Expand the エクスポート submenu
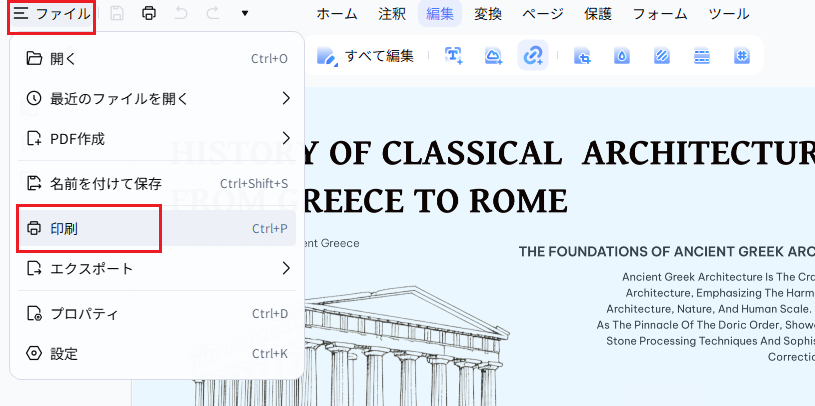The height and width of the screenshot is (406, 815). (x=157, y=269)
